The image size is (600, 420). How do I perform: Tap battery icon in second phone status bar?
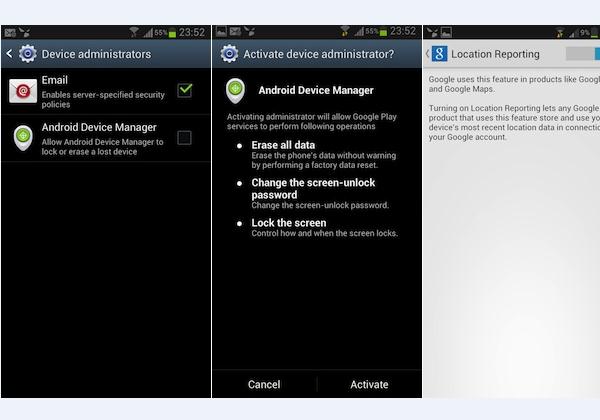pyautogui.click(x=383, y=32)
